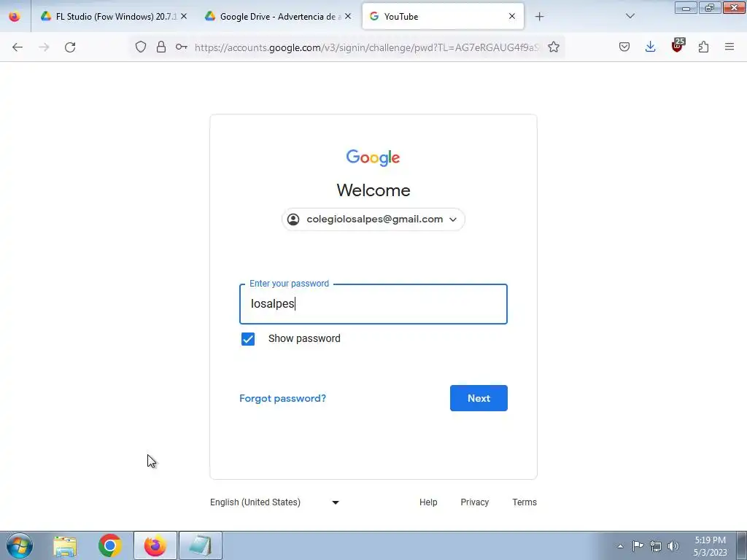Open Windows Explorer from the taskbar

[x=65, y=546]
